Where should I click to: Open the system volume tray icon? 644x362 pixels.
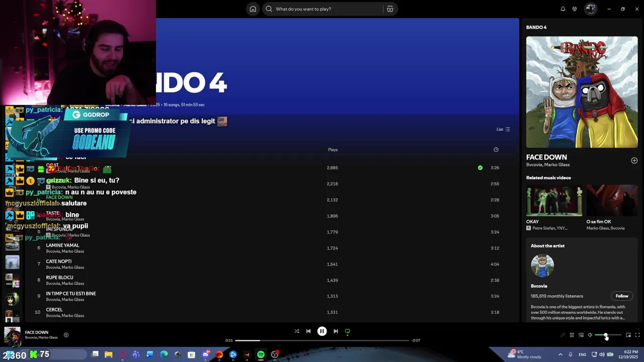click(602, 354)
